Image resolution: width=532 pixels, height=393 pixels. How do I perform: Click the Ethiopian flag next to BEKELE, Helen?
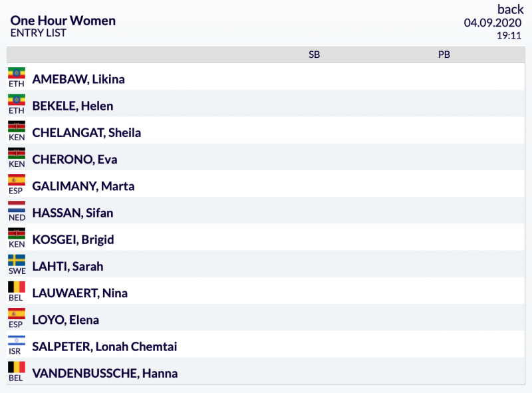tap(17, 100)
